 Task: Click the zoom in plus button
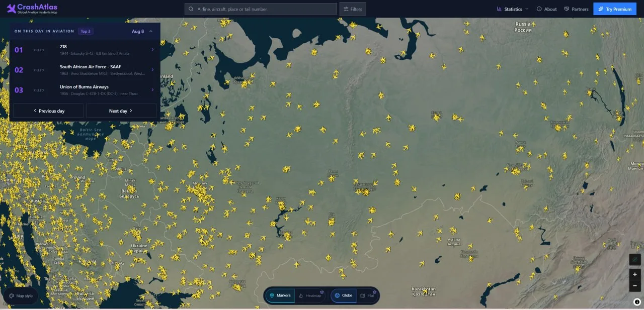click(x=635, y=274)
